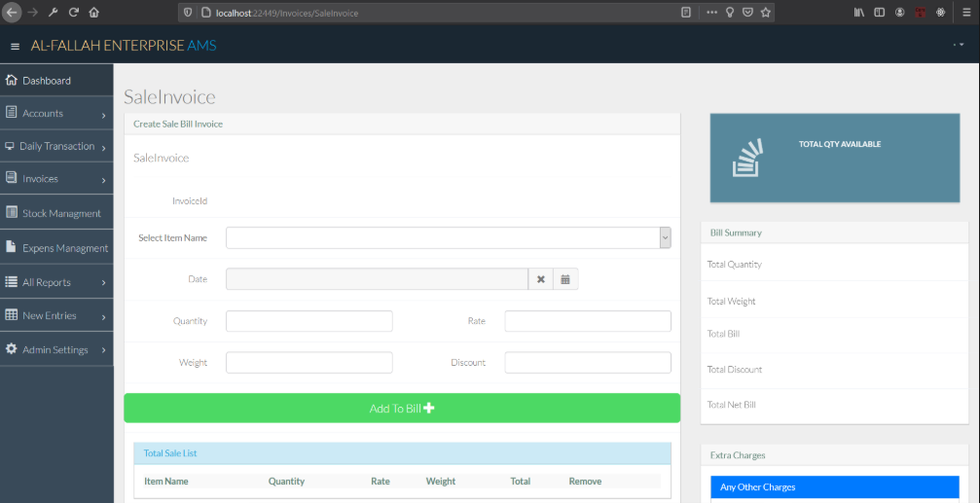The height and width of the screenshot is (503, 980).
Task: Open Dashboard from the sidebar
Action: 47,81
